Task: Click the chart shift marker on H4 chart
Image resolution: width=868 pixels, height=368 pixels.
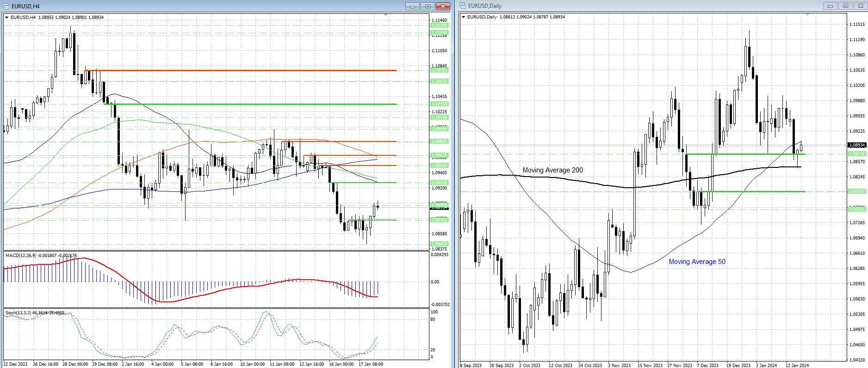Action: [x=386, y=15]
